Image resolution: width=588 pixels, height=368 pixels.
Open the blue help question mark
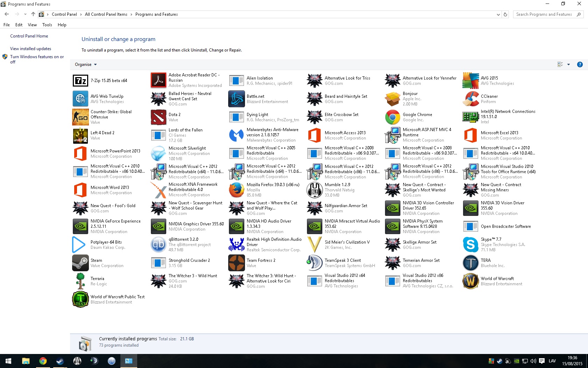point(580,64)
